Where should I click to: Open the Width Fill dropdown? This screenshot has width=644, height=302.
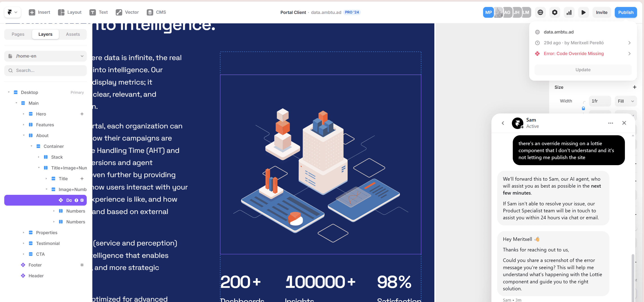pyautogui.click(x=626, y=101)
